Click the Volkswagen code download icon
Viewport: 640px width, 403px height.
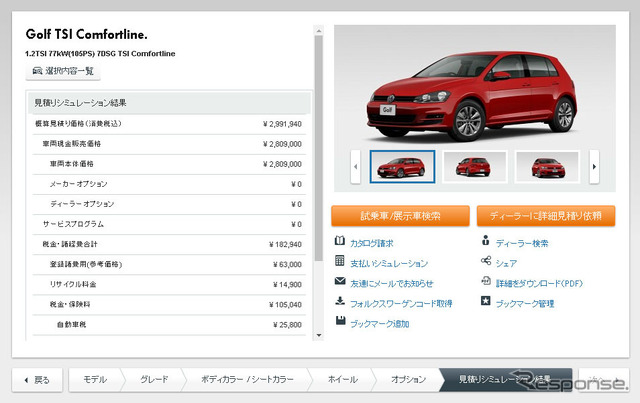(340, 301)
